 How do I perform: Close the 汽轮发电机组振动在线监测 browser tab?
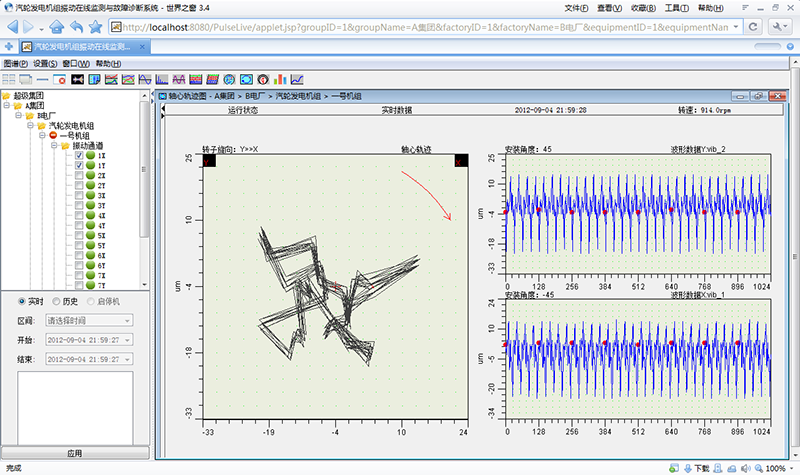142,47
